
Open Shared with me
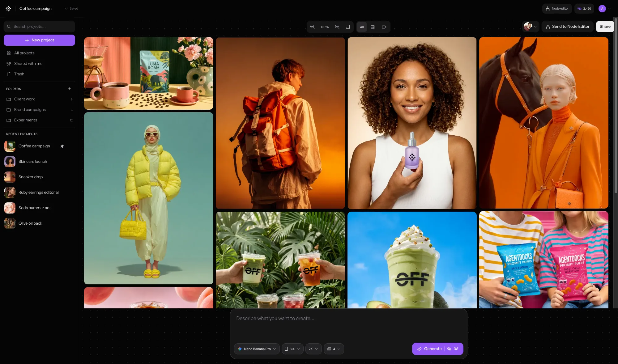(x=39, y=64)
